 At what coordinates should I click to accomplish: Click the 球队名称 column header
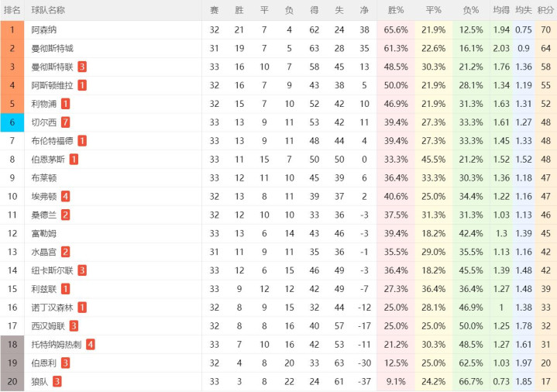(x=48, y=10)
